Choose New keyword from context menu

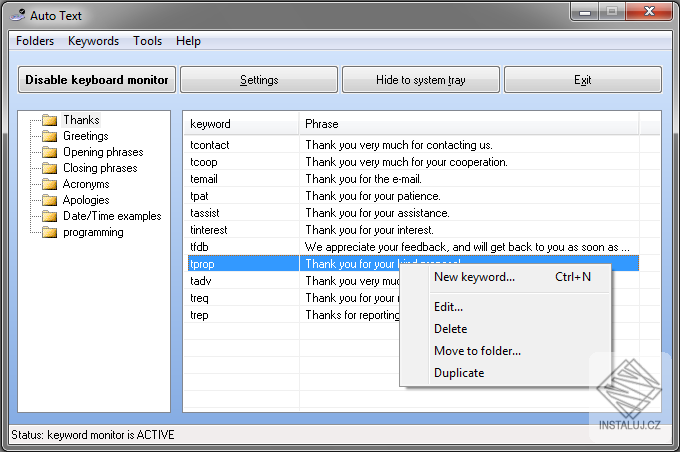pos(474,277)
